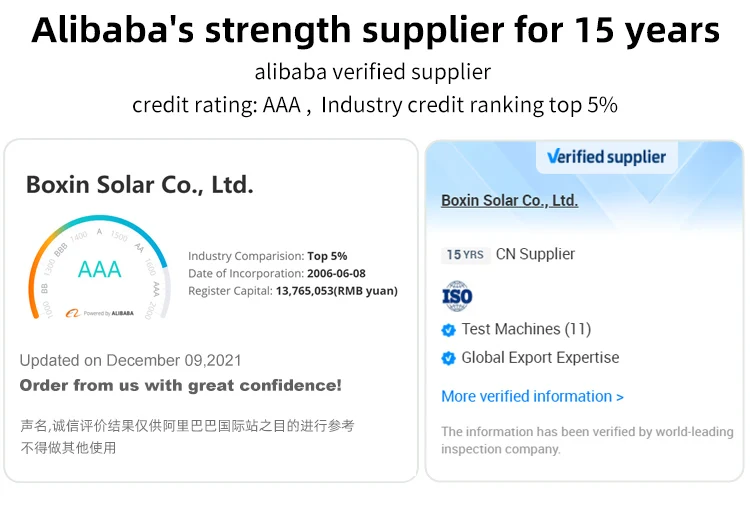Click Date of Incorporation 2006-06-08 text
This screenshot has width=750, height=506.
click(276, 274)
